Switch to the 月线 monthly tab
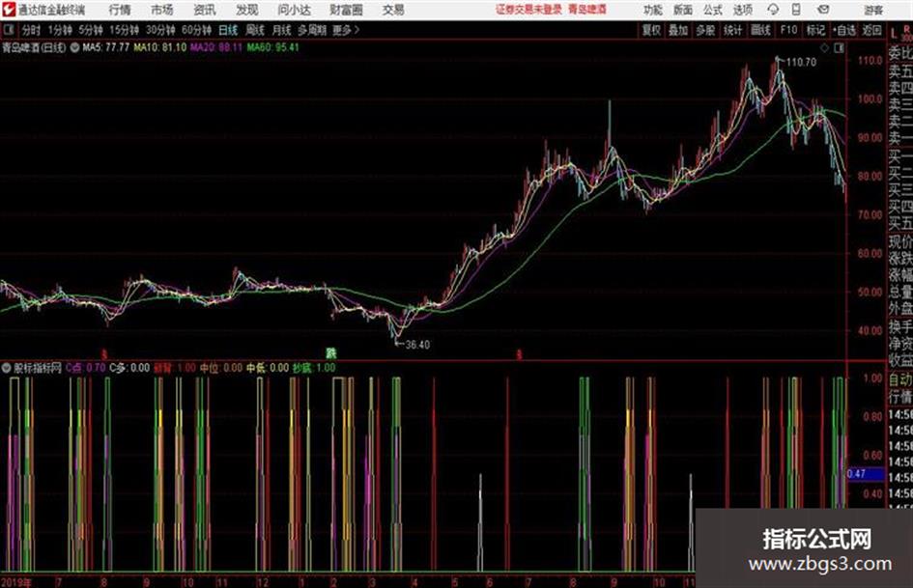 [282, 30]
